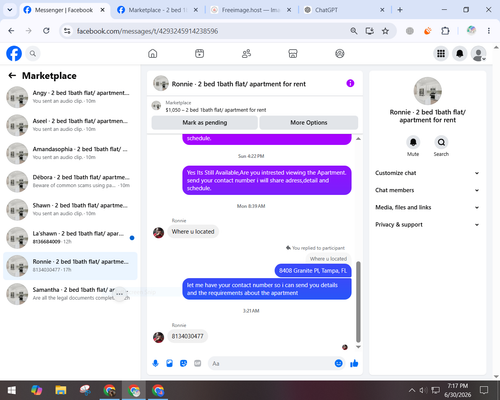Go back from Marketplace chats list
The width and height of the screenshot is (500, 400).
(12, 76)
